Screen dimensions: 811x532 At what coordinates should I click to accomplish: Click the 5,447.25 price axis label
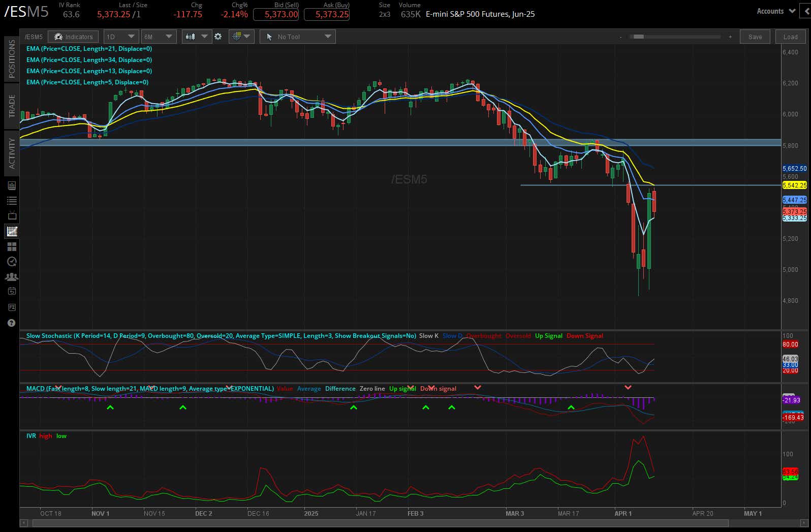(794, 200)
